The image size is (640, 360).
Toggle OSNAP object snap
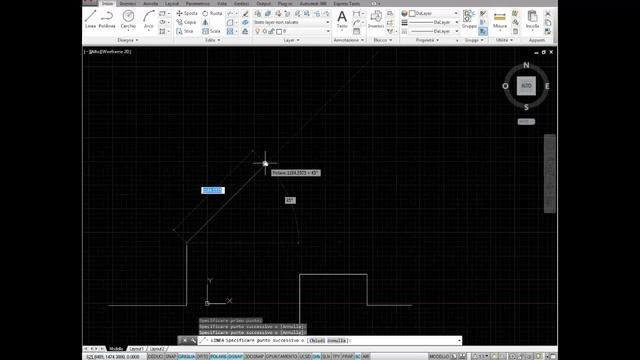click(235, 357)
